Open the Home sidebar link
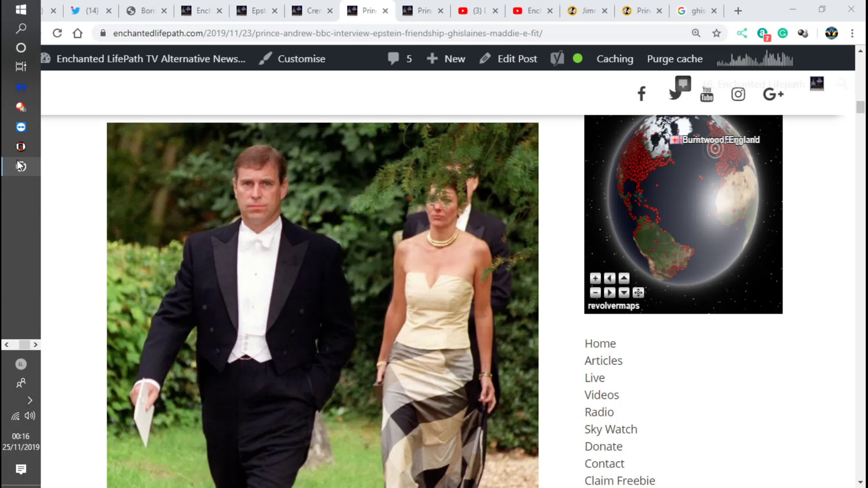This screenshot has width=868, height=488. click(x=600, y=343)
